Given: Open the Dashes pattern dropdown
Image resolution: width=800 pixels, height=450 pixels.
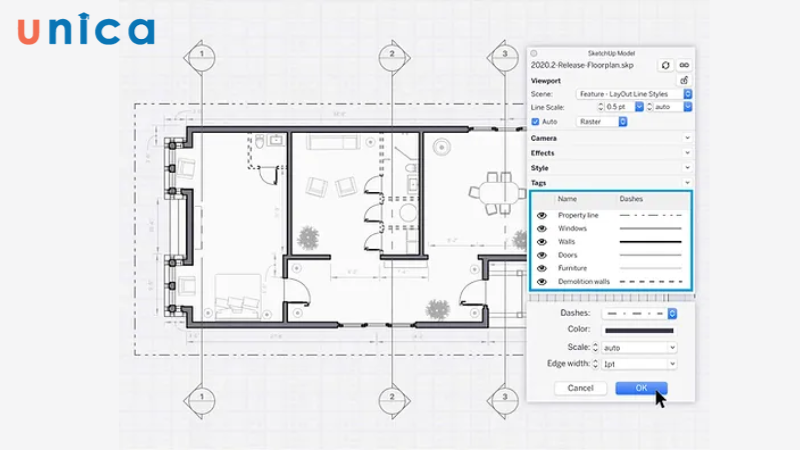Looking at the screenshot, I should tap(639, 313).
